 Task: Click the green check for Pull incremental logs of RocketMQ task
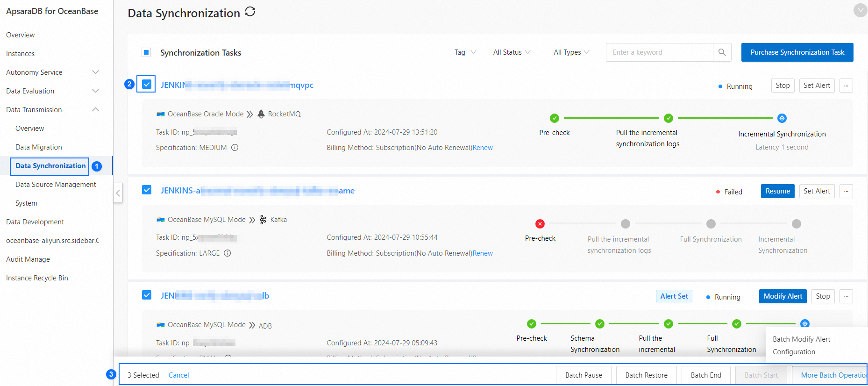pos(669,118)
